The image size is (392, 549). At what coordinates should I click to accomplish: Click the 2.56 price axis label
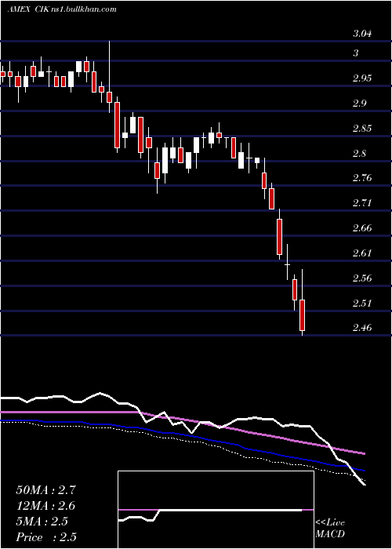tap(362, 278)
